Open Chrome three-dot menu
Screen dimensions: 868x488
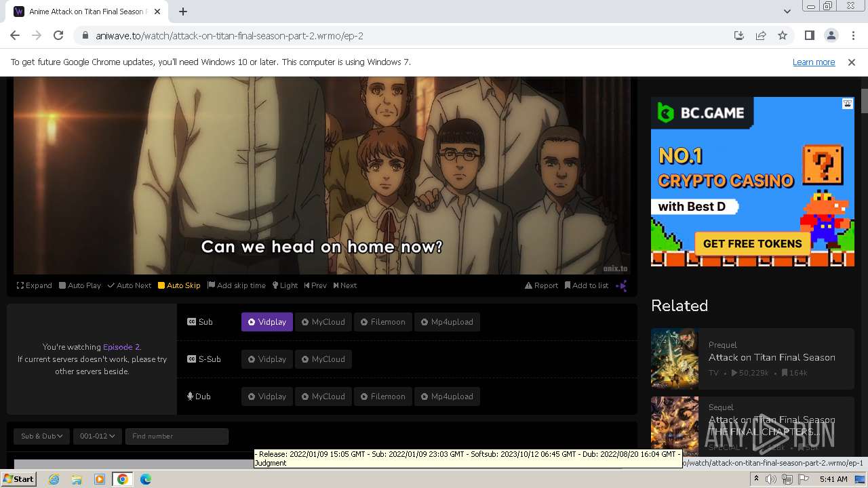pyautogui.click(x=852, y=36)
